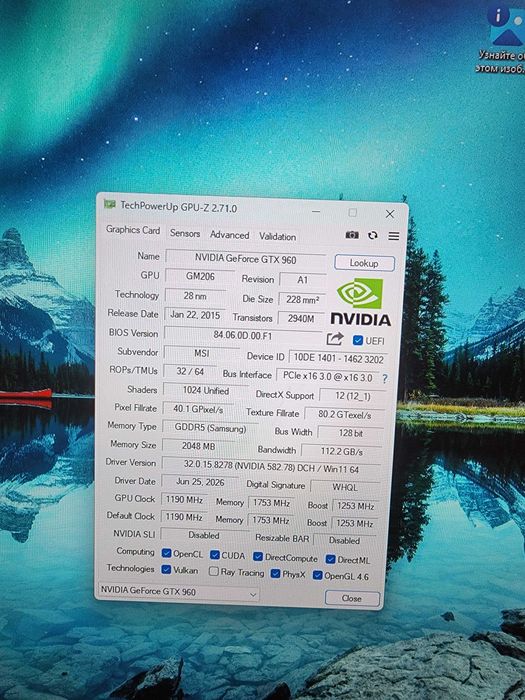Click the Technology value 28 nm

click(x=195, y=296)
